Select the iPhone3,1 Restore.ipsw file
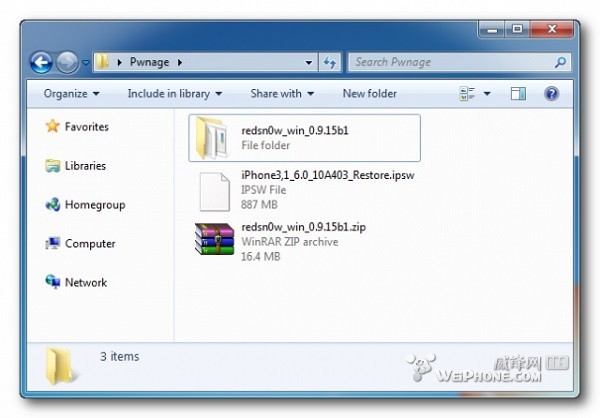The width and height of the screenshot is (600, 418). (x=214, y=190)
